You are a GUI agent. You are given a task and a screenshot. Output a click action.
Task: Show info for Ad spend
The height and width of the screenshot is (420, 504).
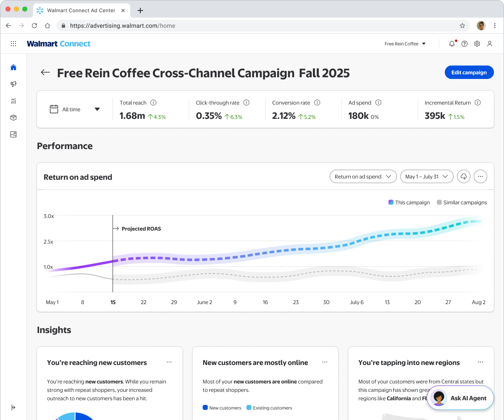point(378,102)
